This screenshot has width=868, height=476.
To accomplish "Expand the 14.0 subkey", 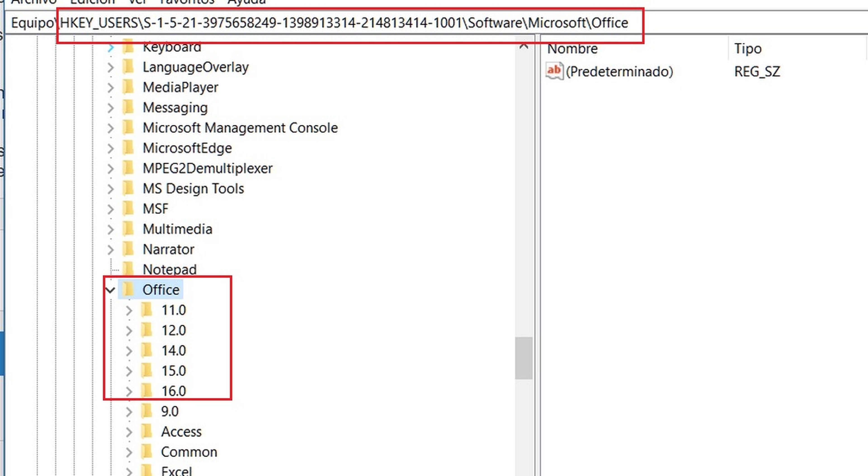I will click(x=129, y=351).
